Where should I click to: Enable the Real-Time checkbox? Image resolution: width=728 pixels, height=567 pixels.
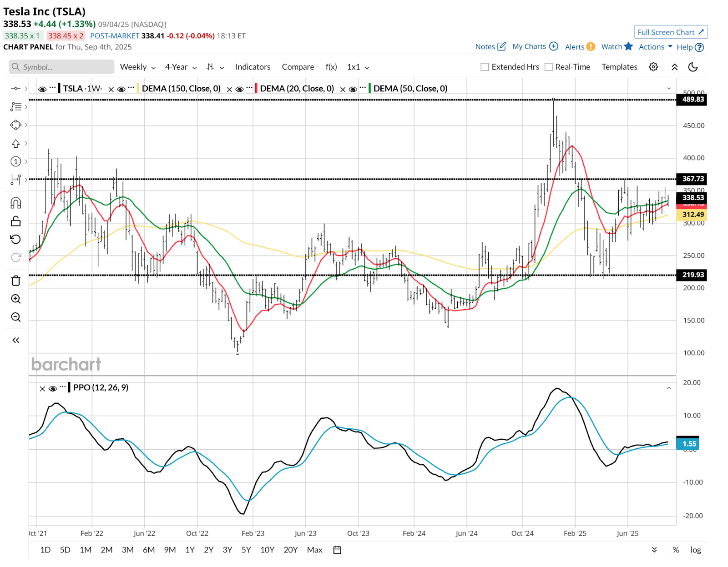click(x=549, y=67)
